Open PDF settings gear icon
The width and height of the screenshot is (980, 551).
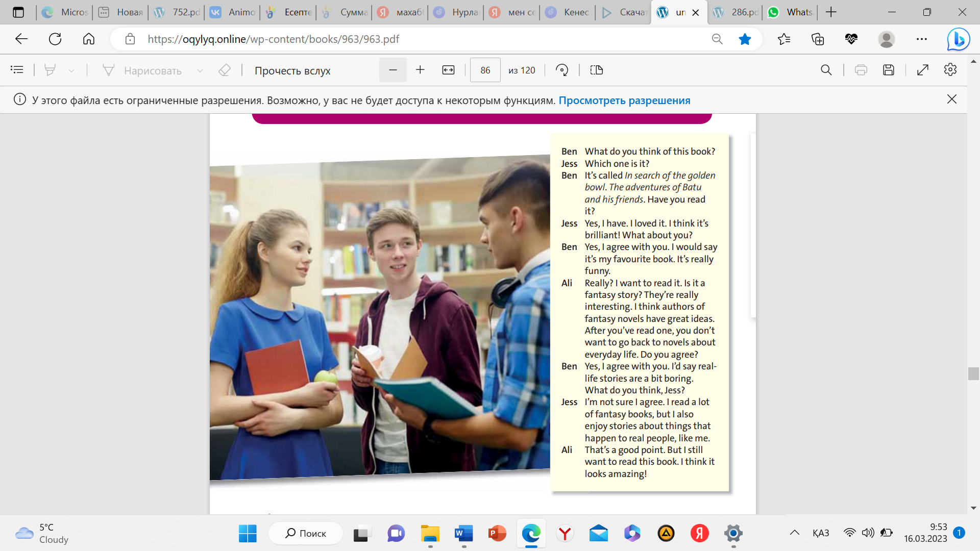pos(950,70)
